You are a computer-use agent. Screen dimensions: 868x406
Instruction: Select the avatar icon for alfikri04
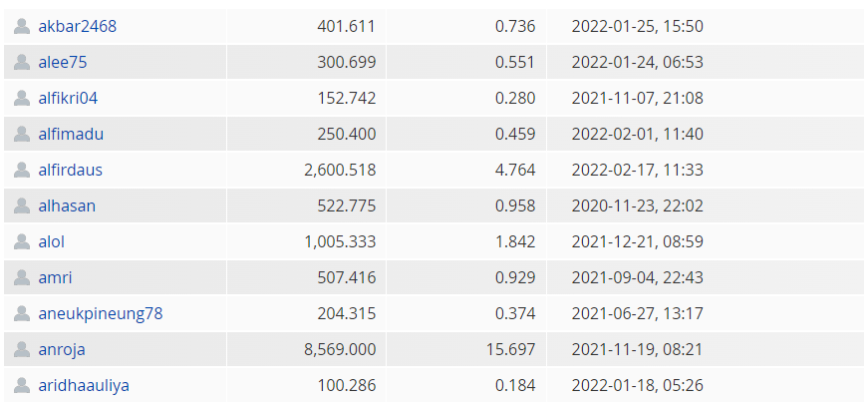[x=22, y=98]
